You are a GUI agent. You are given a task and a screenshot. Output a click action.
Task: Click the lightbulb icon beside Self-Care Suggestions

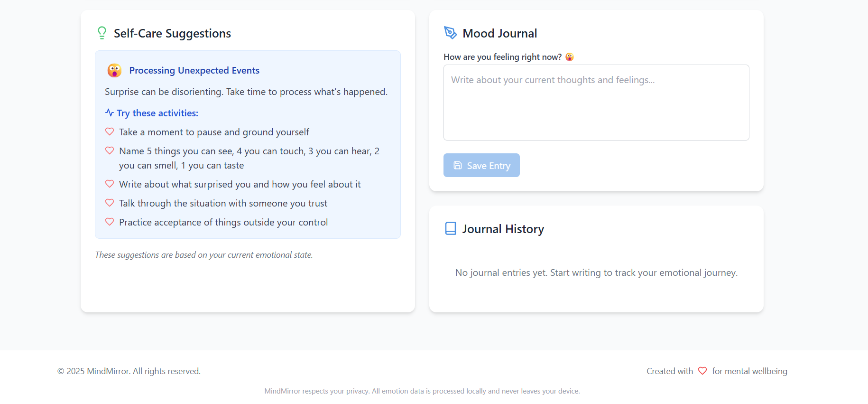pos(102,33)
